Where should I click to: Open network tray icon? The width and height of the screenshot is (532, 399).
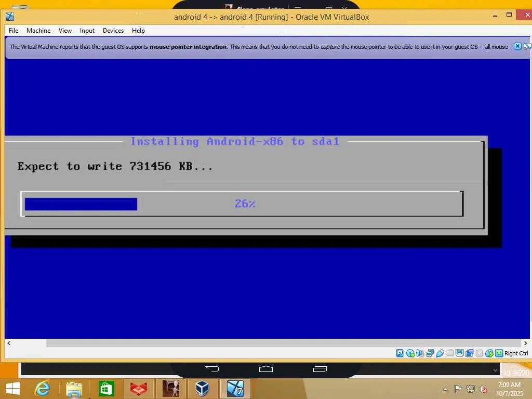coord(470,389)
